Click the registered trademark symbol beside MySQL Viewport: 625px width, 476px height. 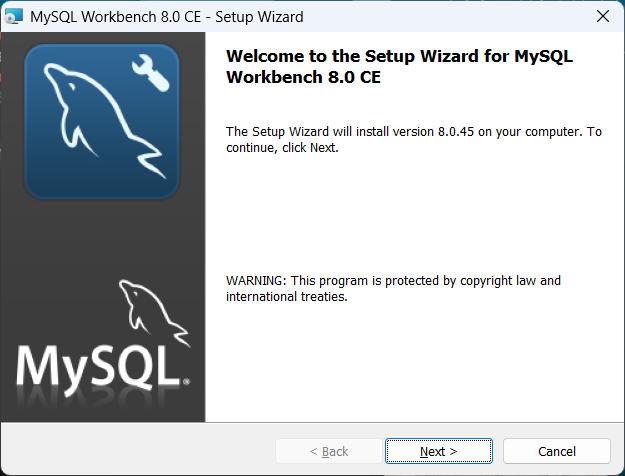point(186,382)
